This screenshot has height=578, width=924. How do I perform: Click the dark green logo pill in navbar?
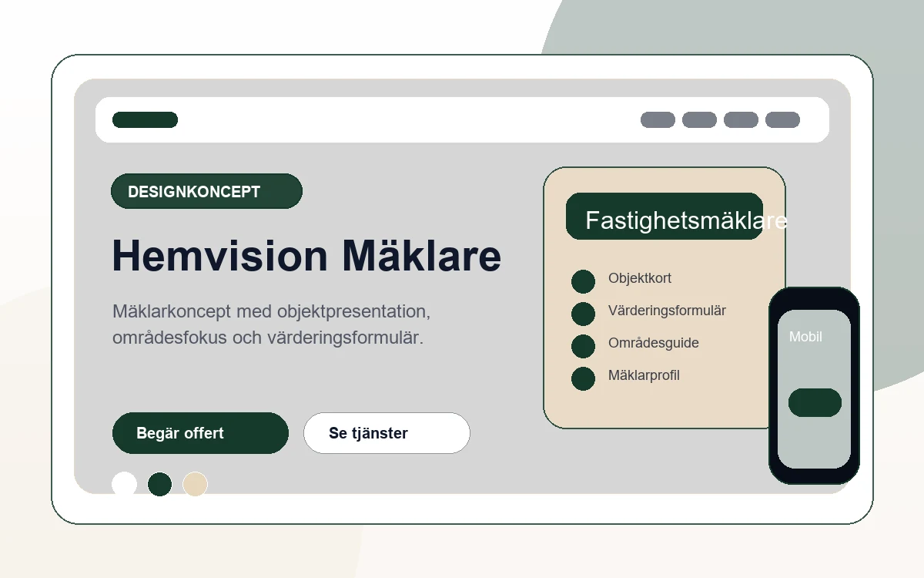[145, 119]
